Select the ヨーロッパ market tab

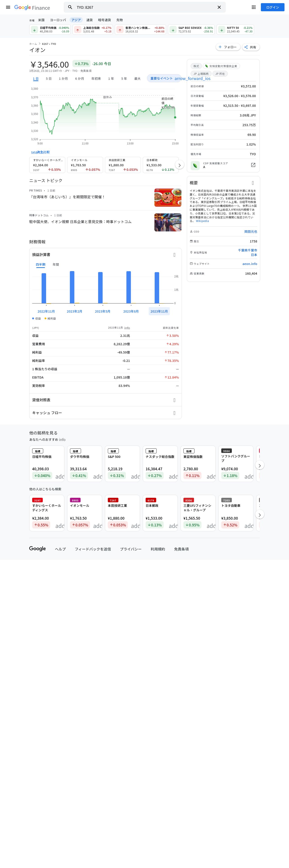(58, 20)
